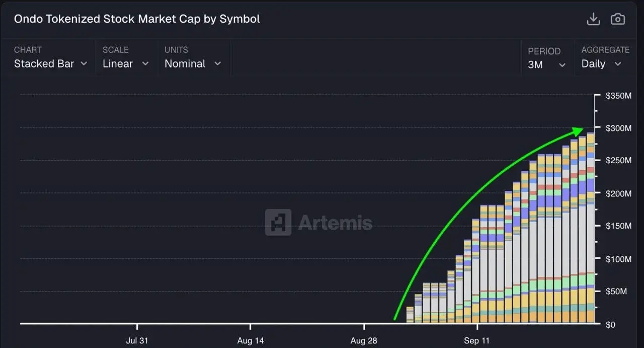Image resolution: width=644 pixels, height=348 pixels.
Task: Click the tallest rightmost stacked bar
Action: pos(591,227)
